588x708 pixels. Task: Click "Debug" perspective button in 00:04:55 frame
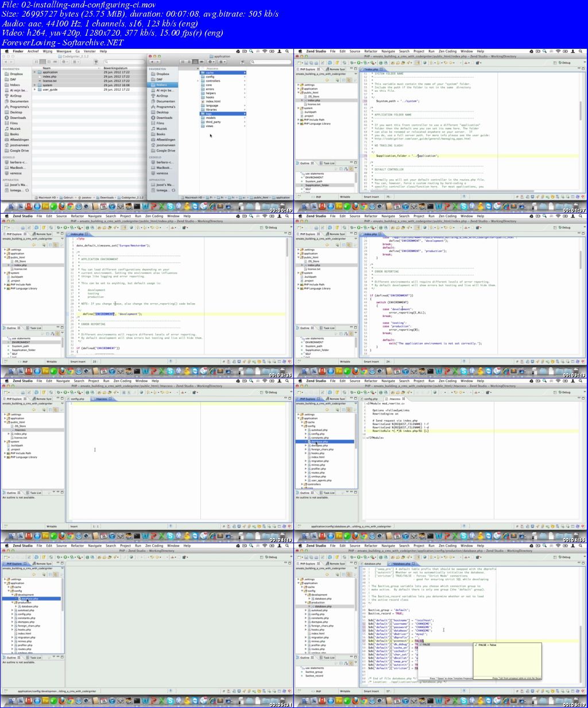565,393
